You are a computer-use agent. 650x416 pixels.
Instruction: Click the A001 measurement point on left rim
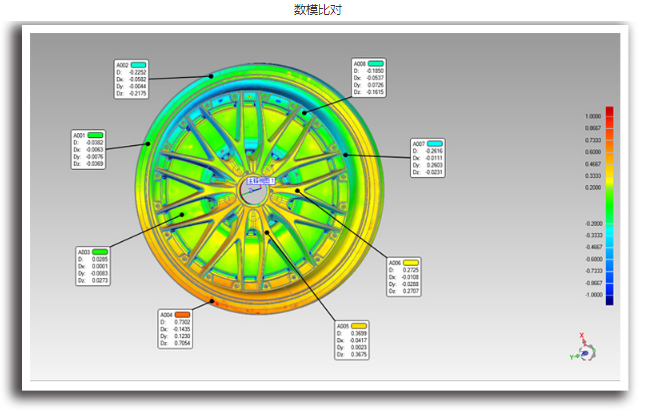pyautogui.click(x=148, y=144)
